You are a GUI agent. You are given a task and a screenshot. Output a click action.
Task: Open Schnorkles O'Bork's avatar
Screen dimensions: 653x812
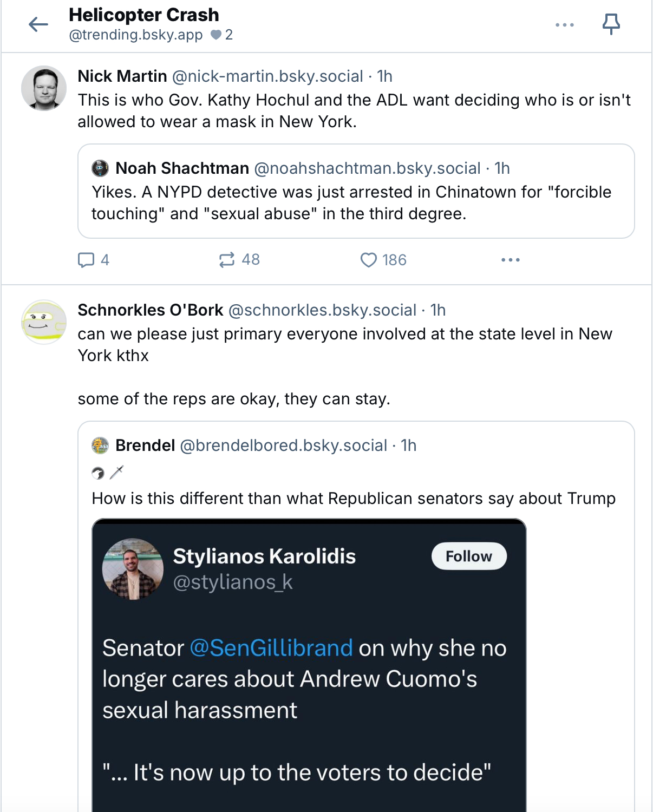[x=44, y=322]
